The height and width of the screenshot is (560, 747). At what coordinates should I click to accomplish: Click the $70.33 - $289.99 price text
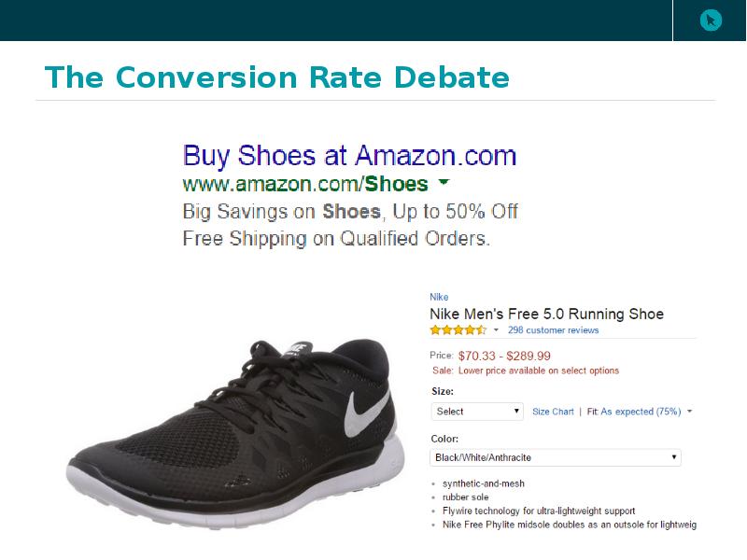click(x=504, y=356)
